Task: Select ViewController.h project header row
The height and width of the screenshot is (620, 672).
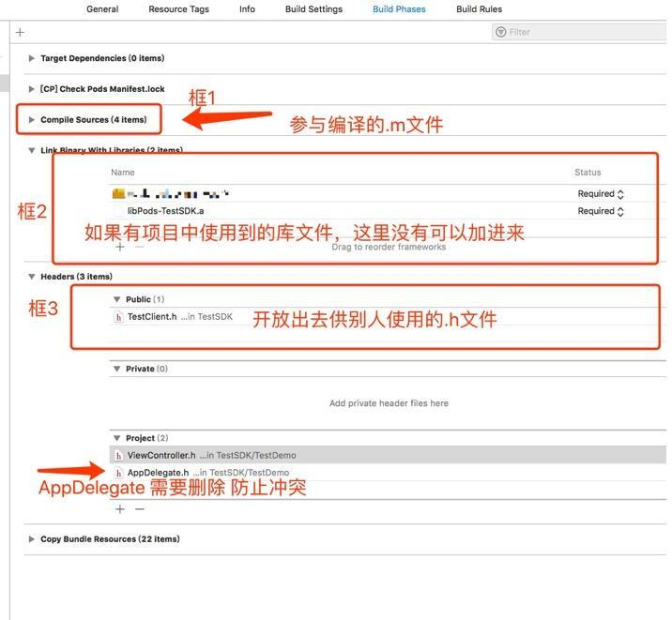Action: 388,455
